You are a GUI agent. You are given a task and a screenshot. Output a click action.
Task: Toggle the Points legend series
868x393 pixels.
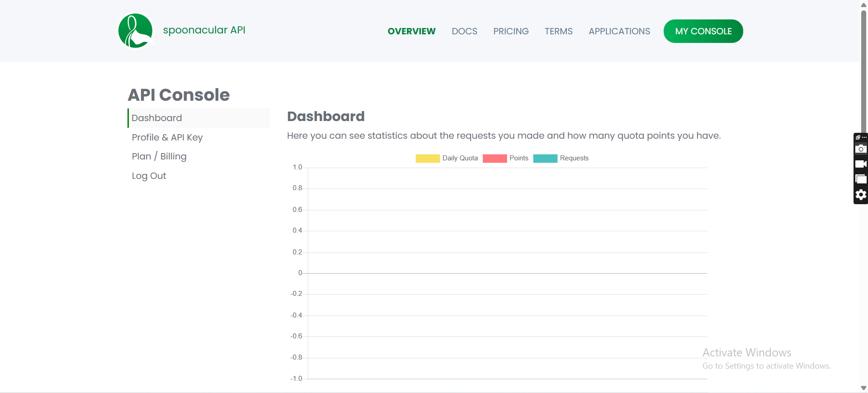(x=505, y=158)
